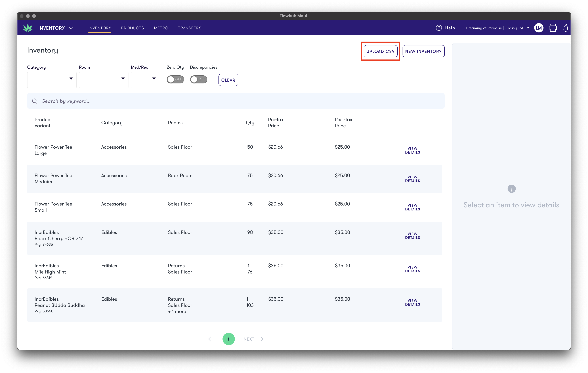The width and height of the screenshot is (588, 373).
Task: Click the info icon in details panel
Action: coord(511,189)
